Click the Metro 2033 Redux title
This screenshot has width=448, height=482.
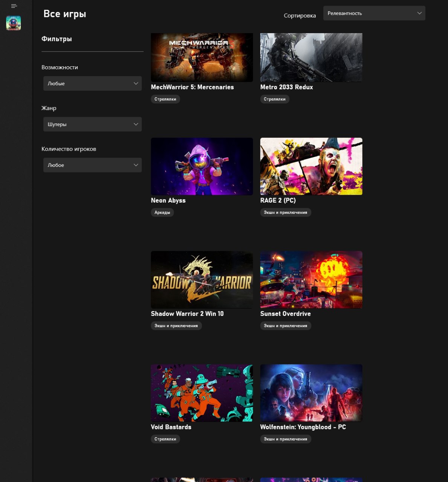click(x=287, y=87)
